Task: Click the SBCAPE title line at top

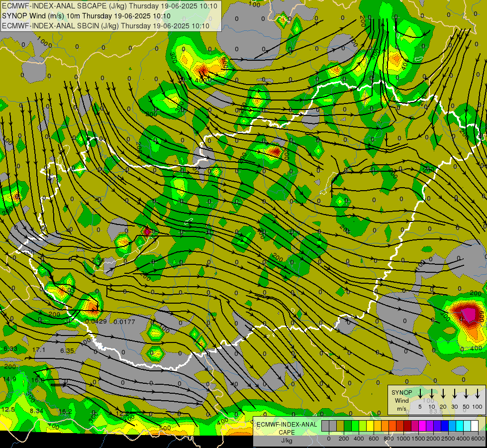Action: pos(110,6)
